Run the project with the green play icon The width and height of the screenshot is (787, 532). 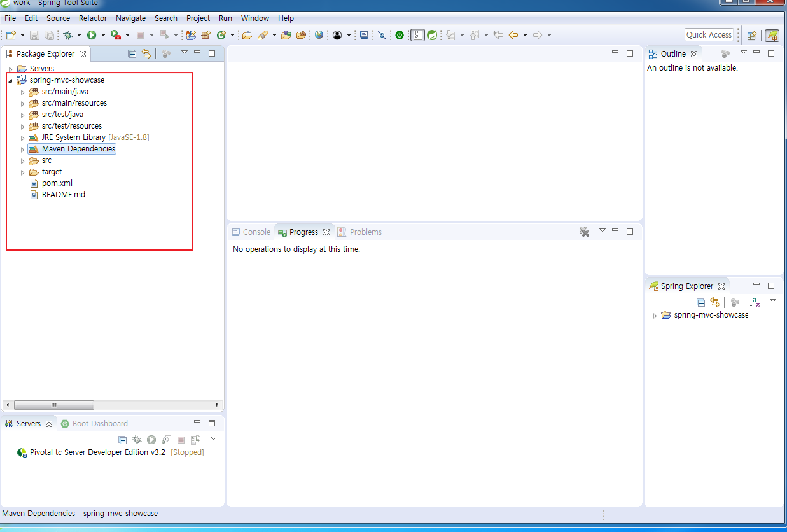[92, 35]
